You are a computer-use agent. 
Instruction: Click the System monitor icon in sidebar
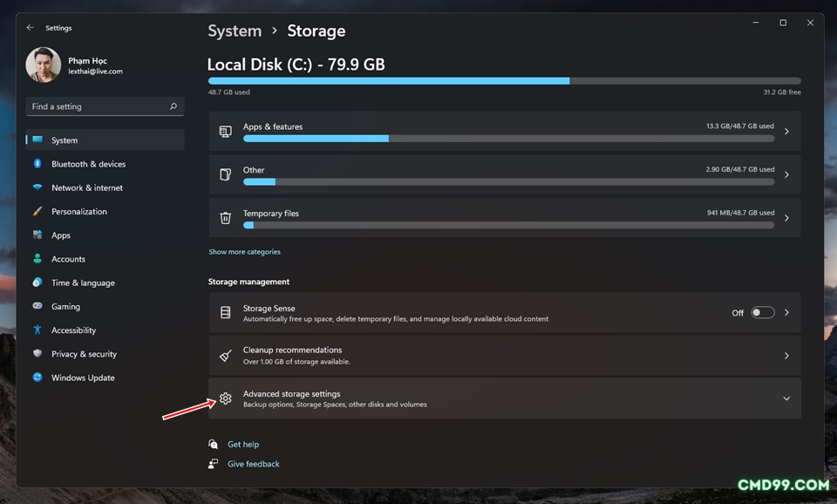[37, 140]
